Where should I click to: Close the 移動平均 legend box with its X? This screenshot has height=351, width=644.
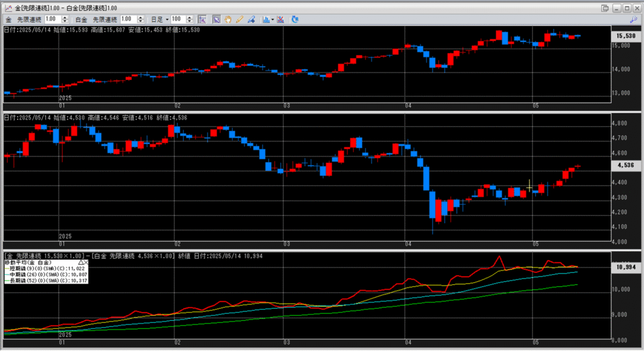click(x=86, y=262)
